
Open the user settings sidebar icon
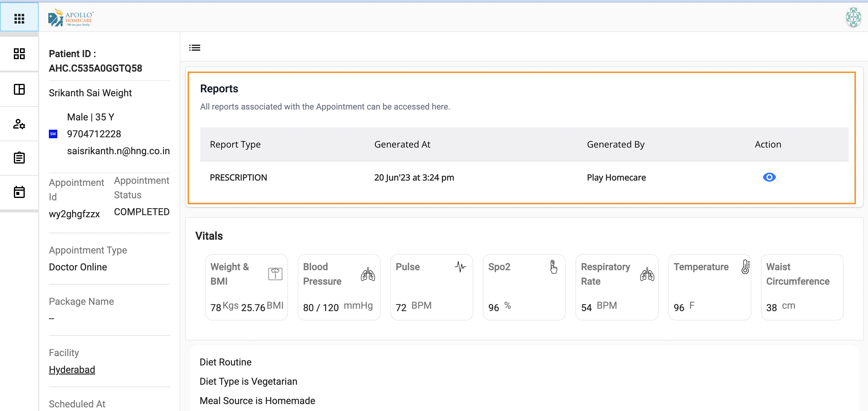19,124
